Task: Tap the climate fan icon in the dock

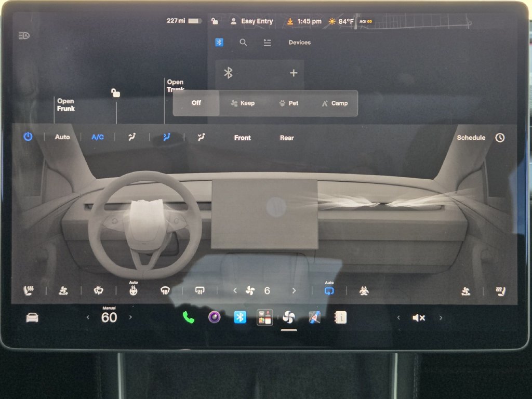Action: (x=289, y=317)
